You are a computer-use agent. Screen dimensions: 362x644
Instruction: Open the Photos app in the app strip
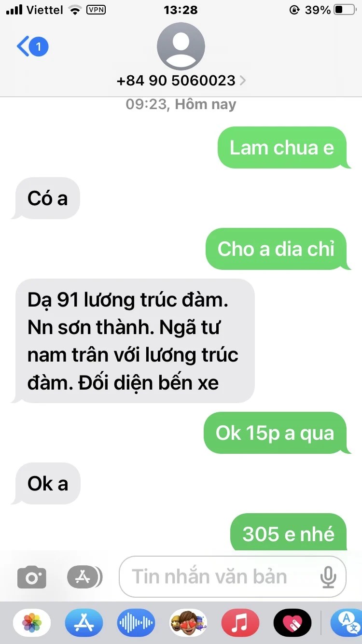(x=32, y=623)
